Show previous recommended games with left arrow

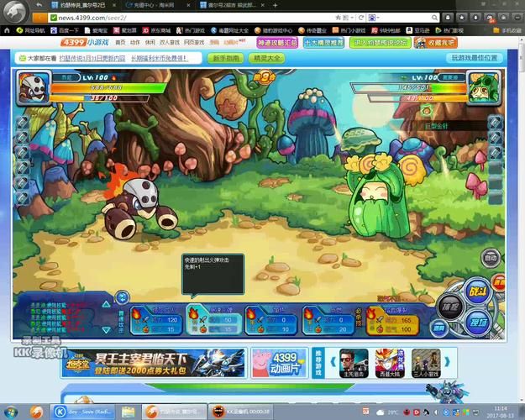[333, 362]
